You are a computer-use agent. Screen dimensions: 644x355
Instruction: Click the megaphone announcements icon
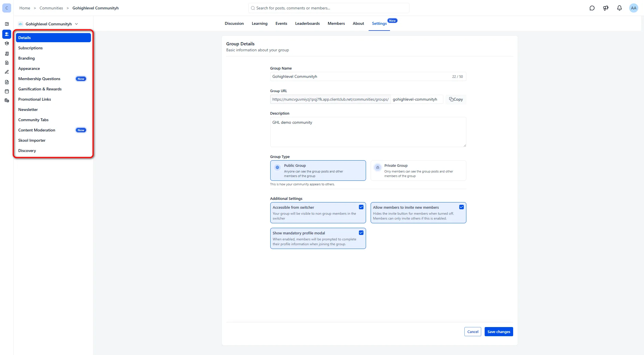[606, 8]
